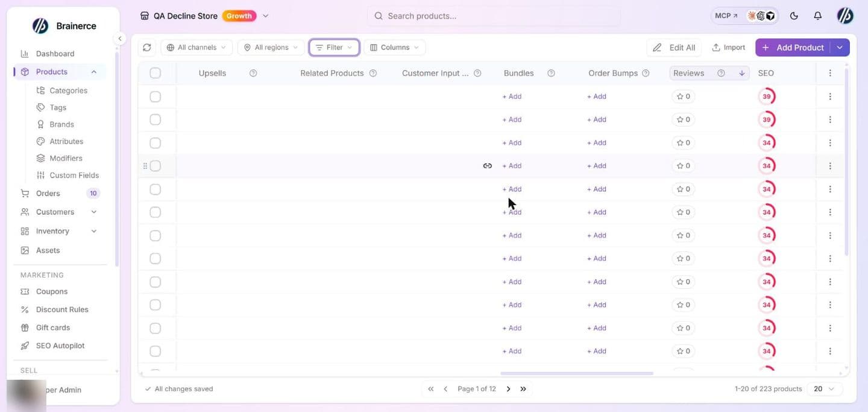Go to Modifiers
The image size is (868, 412).
tap(66, 158)
